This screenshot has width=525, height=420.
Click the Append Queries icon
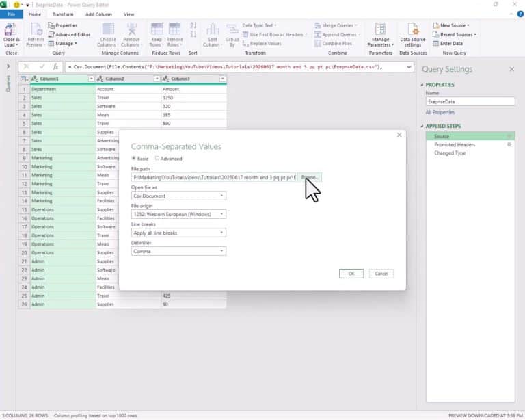click(317, 34)
